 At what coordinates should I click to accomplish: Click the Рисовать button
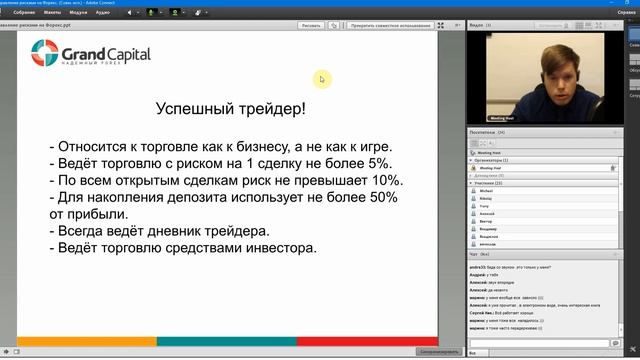coord(311,25)
